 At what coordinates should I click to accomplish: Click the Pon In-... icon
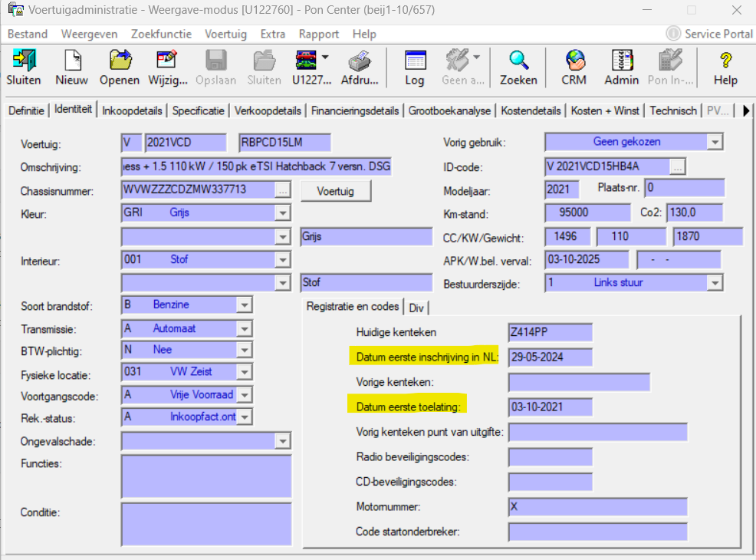[670, 60]
